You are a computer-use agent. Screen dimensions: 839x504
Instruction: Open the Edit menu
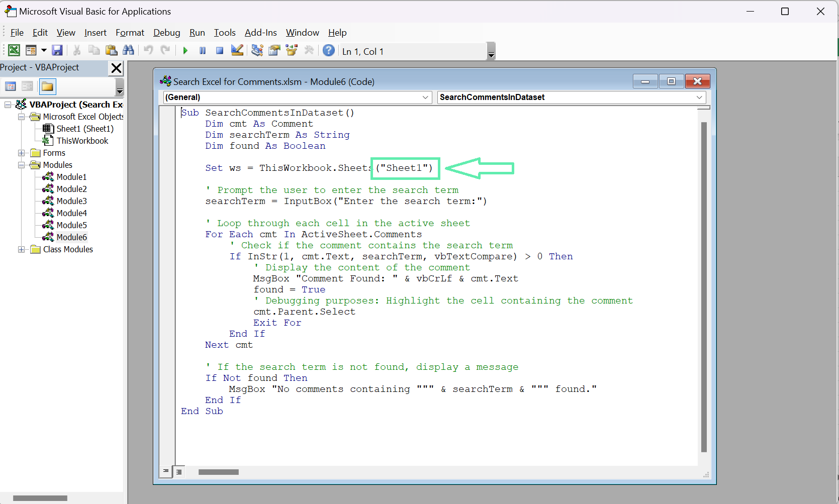[x=40, y=33]
